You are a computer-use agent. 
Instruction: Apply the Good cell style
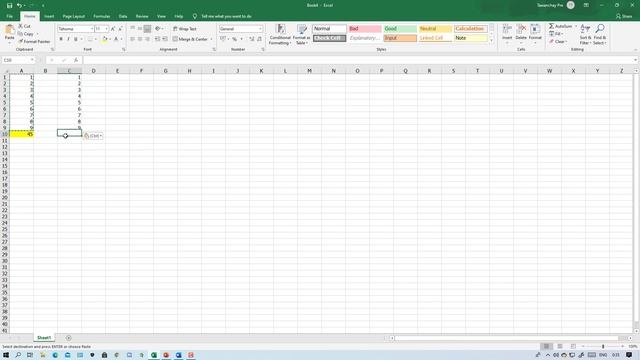coord(400,29)
